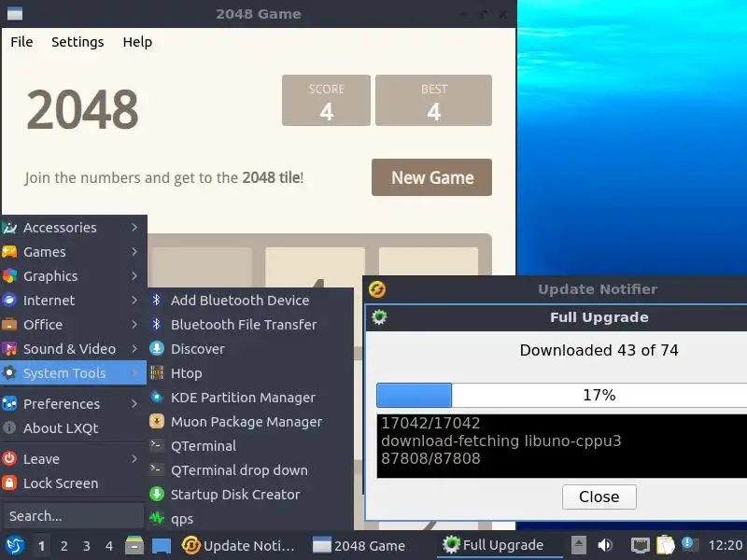Click the Startup Disk Creator icon

tap(157, 495)
